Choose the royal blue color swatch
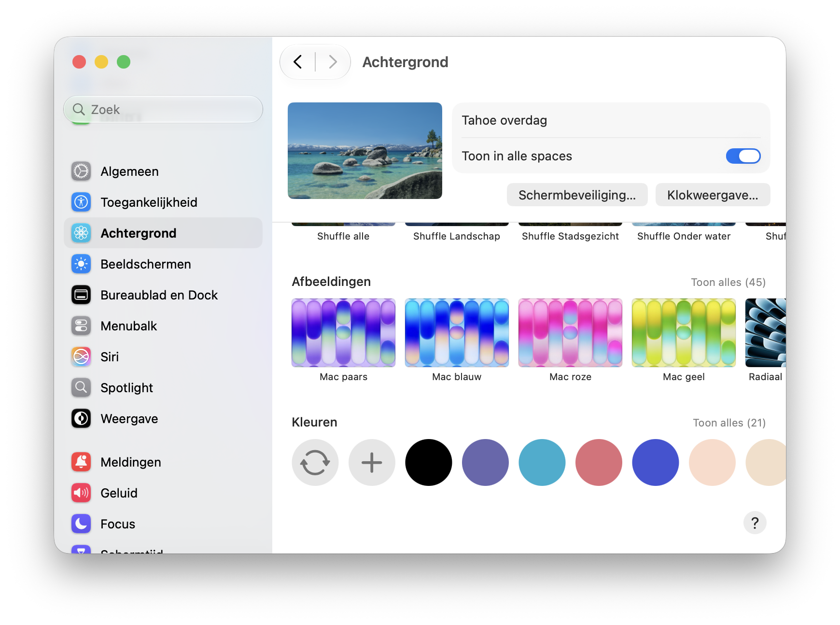Screen dimensions: 840x625 coord(656,463)
